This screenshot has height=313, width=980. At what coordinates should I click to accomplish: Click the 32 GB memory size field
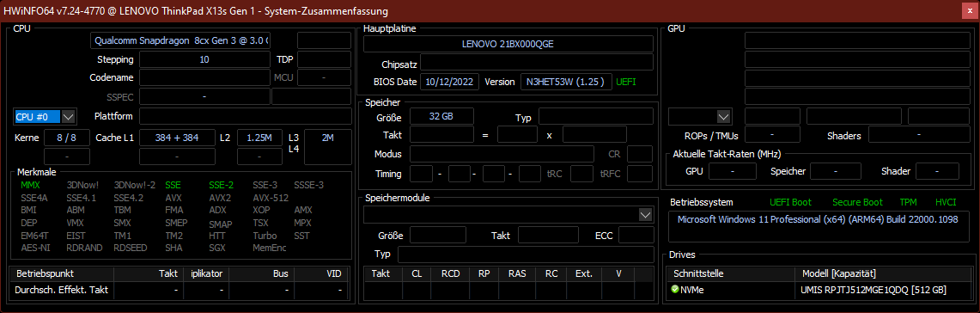441,116
